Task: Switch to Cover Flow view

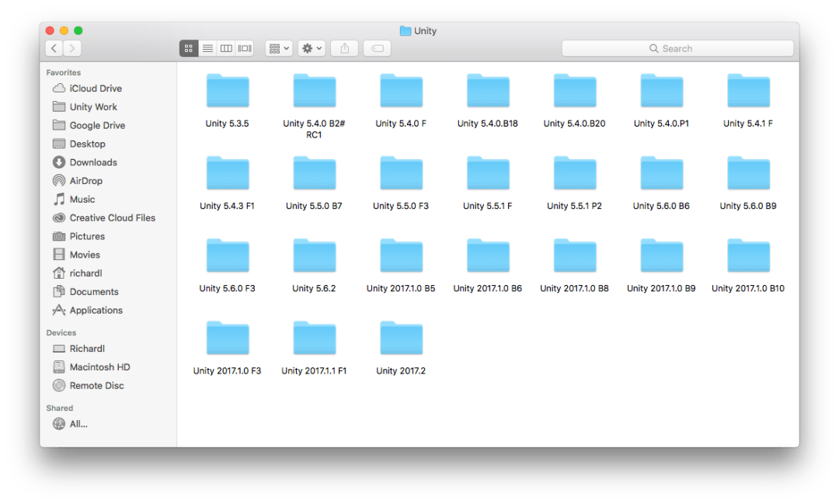Action: point(245,48)
